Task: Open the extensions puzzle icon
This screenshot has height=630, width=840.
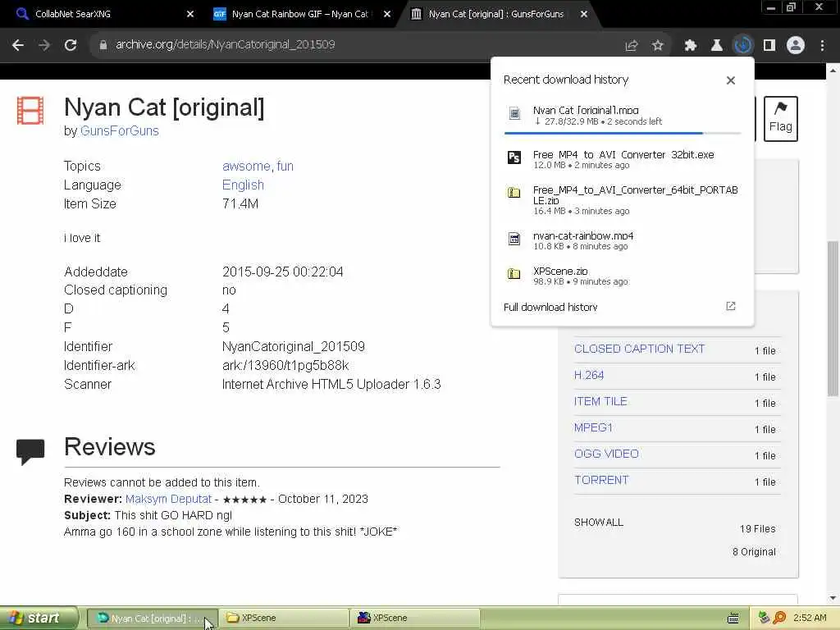Action: coord(690,46)
